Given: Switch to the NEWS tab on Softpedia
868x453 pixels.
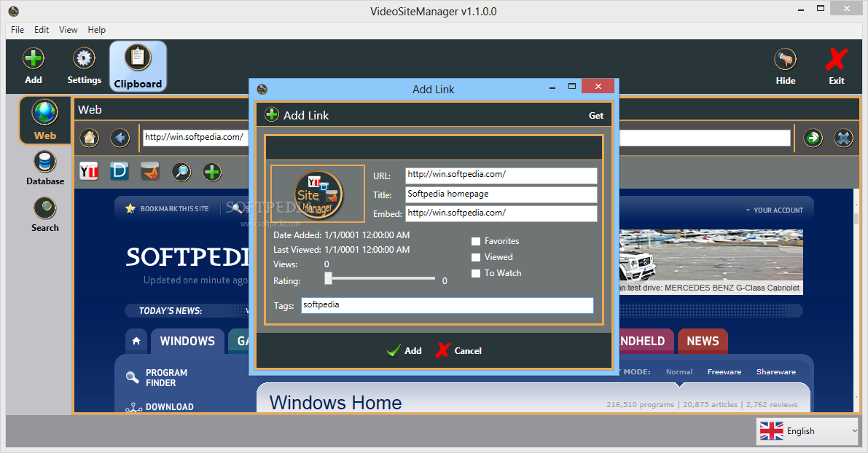Looking at the screenshot, I should (x=703, y=342).
